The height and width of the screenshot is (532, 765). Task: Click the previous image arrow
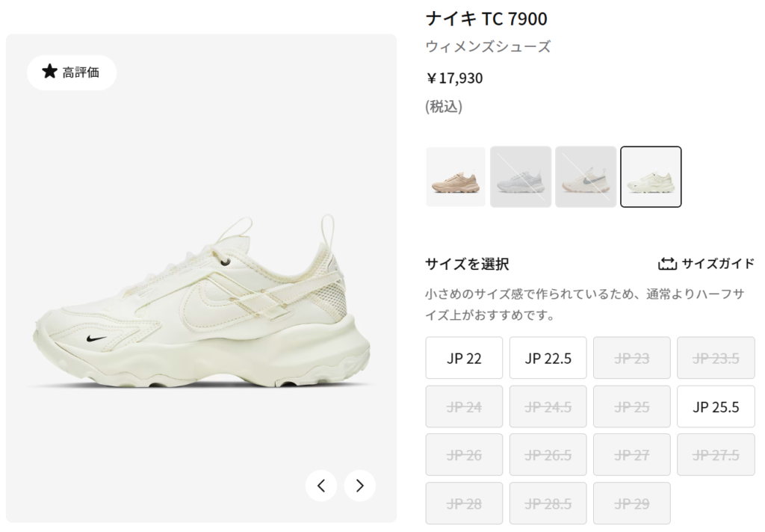point(321,486)
